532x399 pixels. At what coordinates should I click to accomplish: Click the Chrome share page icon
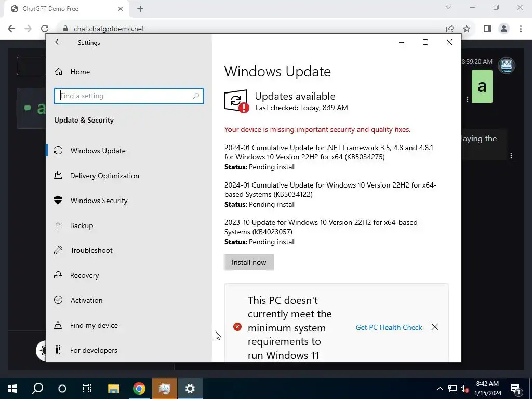pos(450,29)
